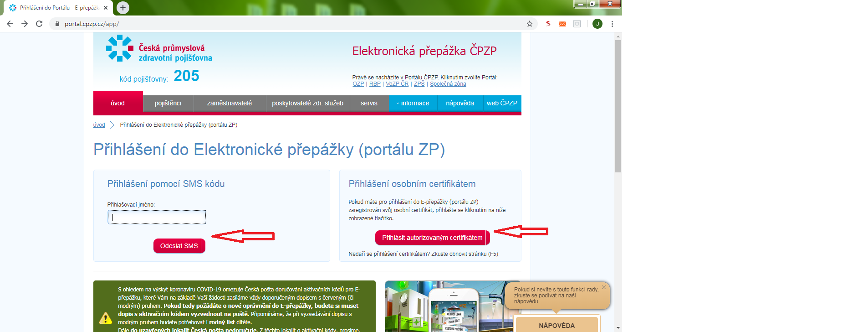This screenshot has width=868, height=332.
Task: Reload the page with the refresh icon
Action: 39,24
